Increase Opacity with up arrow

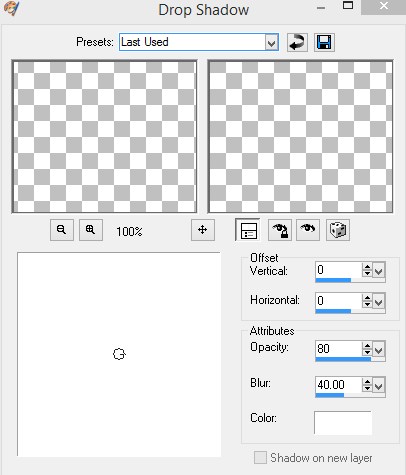coord(367,345)
